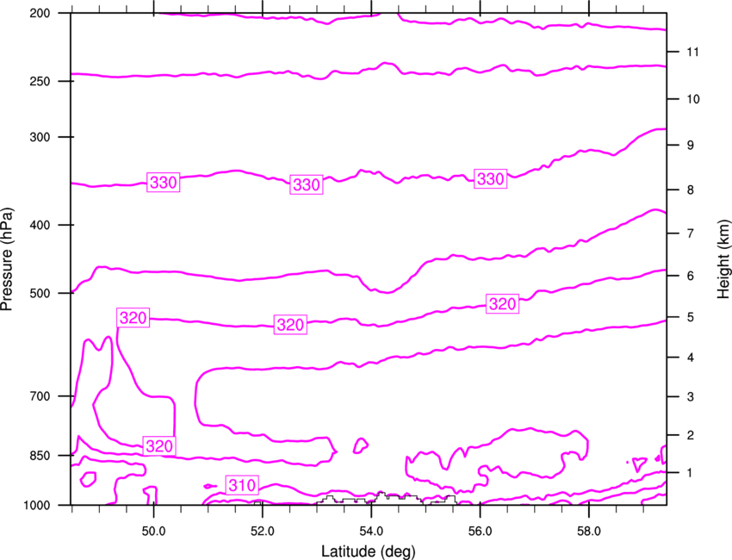The image size is (732, 560).
Task: Pick the 1 km height tick label
Action: pos(690,473)
